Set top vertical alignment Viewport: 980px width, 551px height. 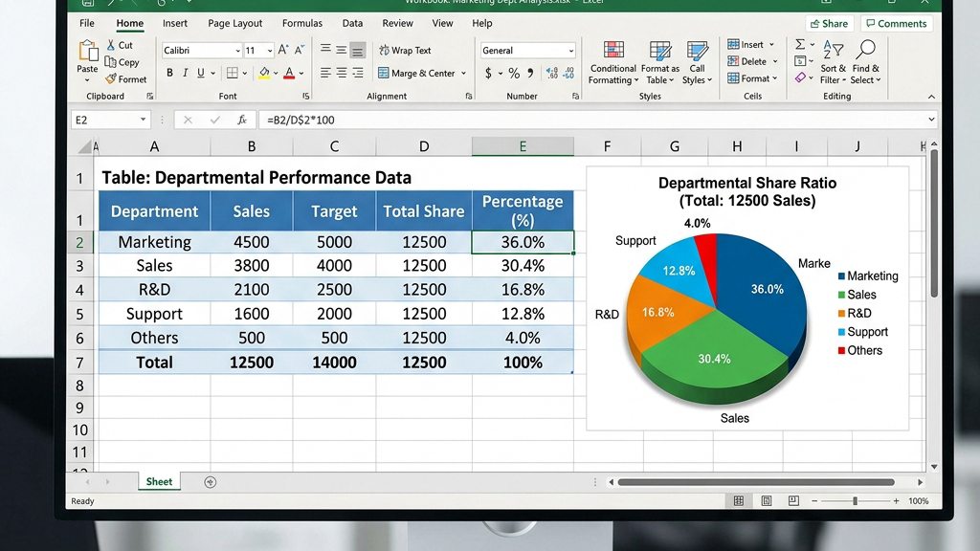point(325,50)
